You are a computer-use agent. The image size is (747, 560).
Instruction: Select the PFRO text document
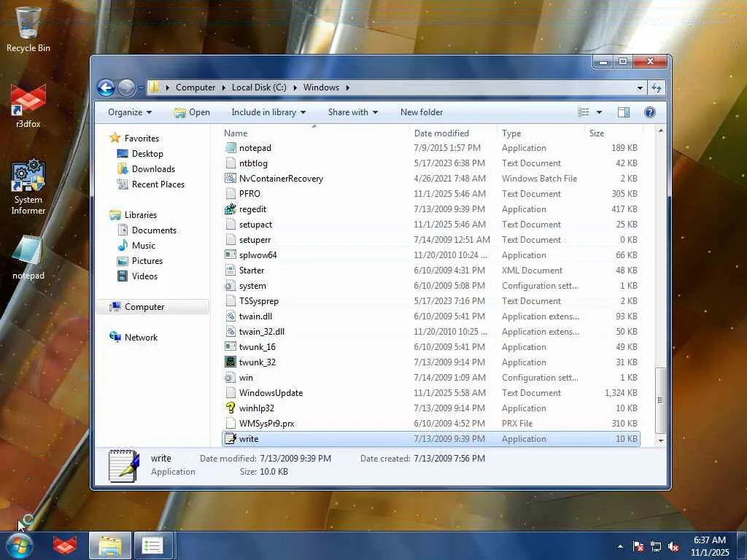430,194
